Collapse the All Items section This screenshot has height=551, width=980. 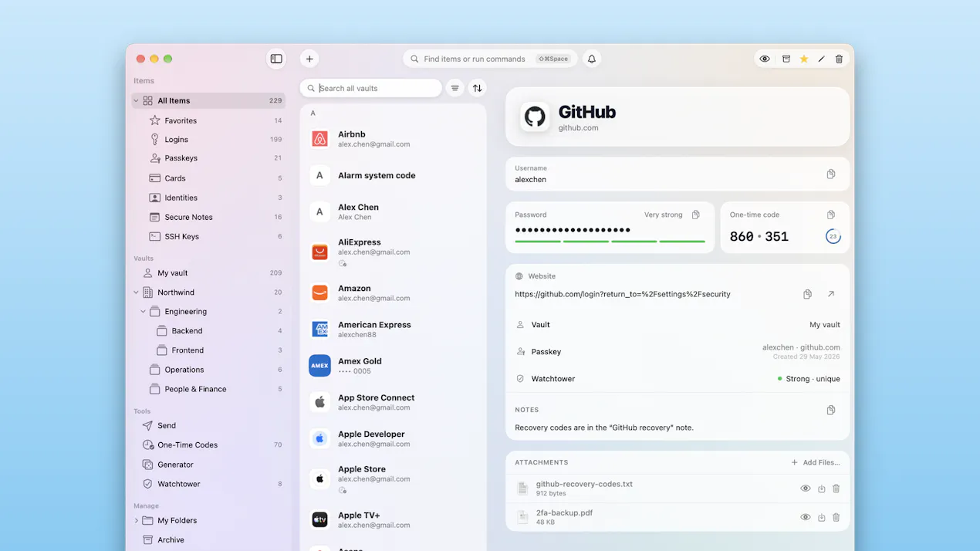tap(136, 100)
